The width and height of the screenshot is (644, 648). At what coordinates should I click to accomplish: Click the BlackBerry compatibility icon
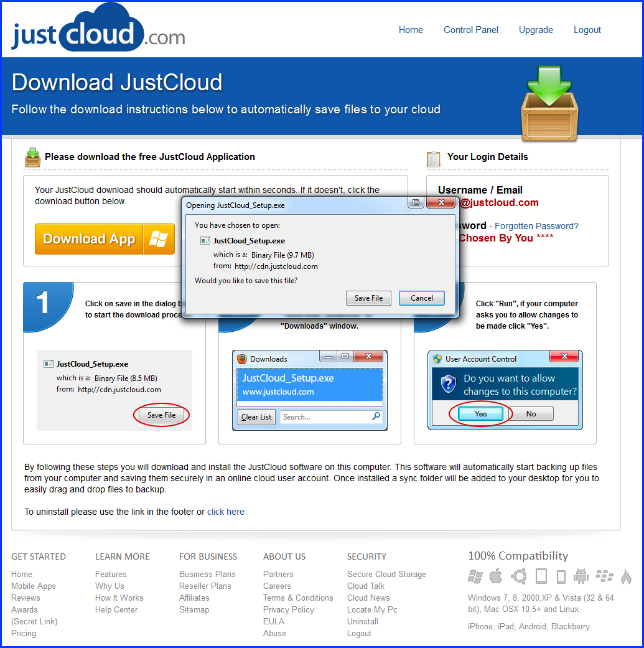[x=604, y=576]
